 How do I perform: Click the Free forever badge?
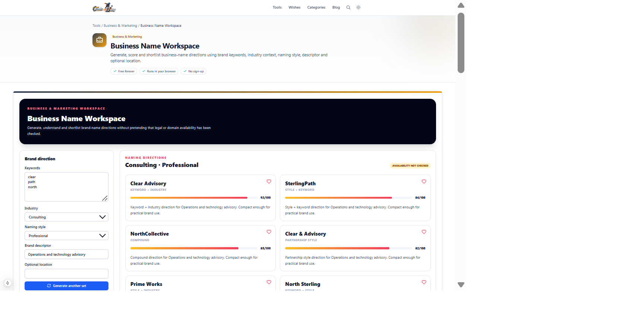click(x=124, y=71)
